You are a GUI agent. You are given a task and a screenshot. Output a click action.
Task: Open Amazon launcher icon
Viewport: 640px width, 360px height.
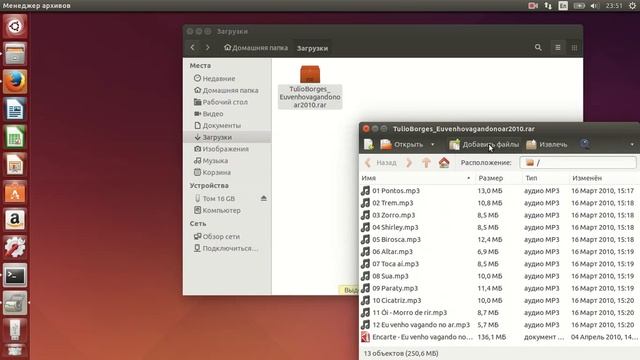click(x=15, y=220)
